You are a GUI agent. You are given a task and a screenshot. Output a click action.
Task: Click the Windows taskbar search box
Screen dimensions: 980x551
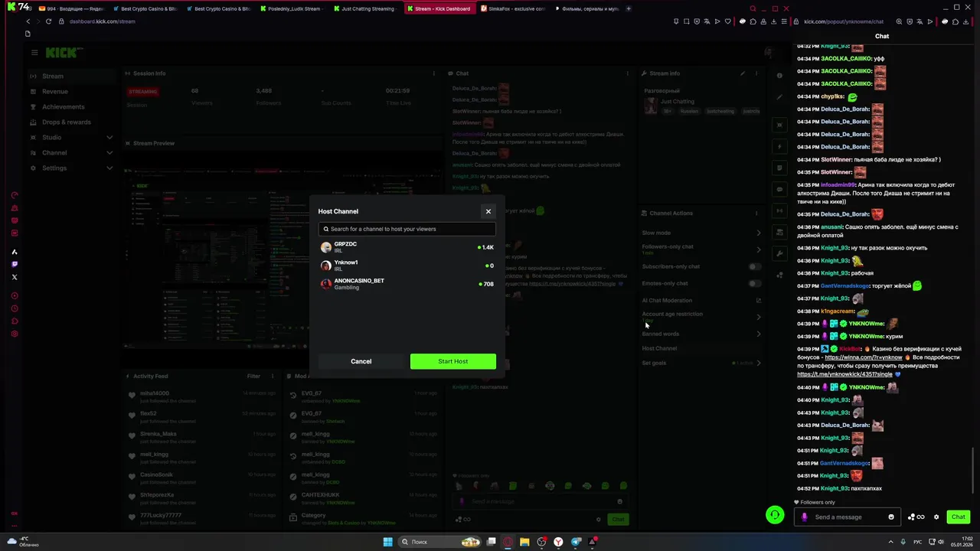[439, 542]
